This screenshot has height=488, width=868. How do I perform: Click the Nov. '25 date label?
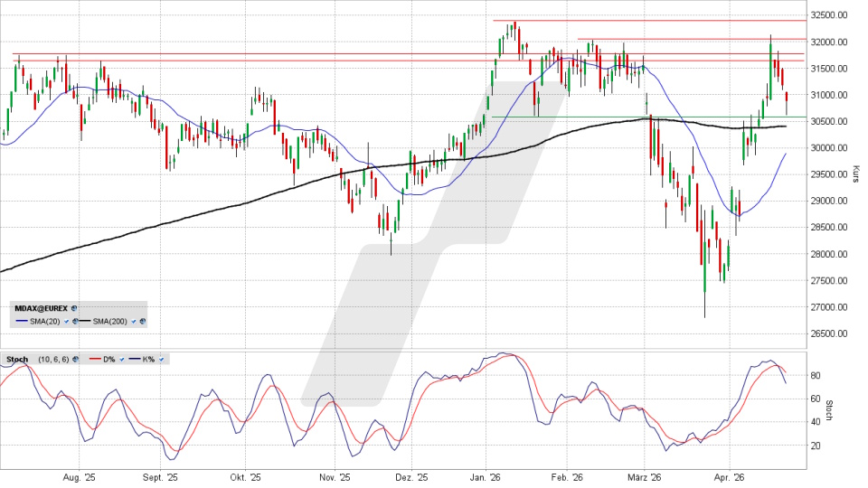point(335,477)
